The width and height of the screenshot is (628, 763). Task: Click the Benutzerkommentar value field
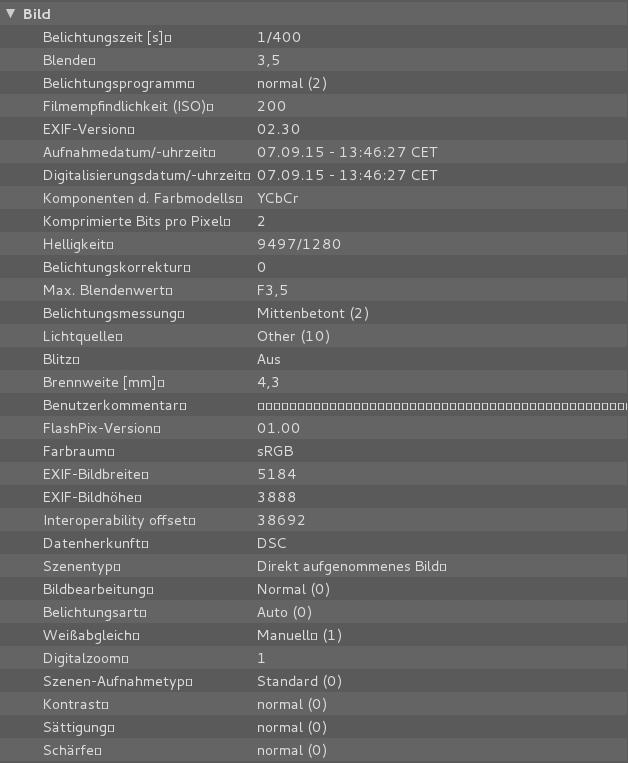pos(440,406)
